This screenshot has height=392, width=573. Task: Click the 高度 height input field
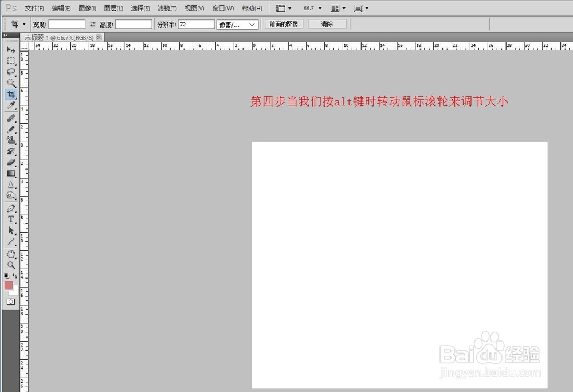click(134, 25)
